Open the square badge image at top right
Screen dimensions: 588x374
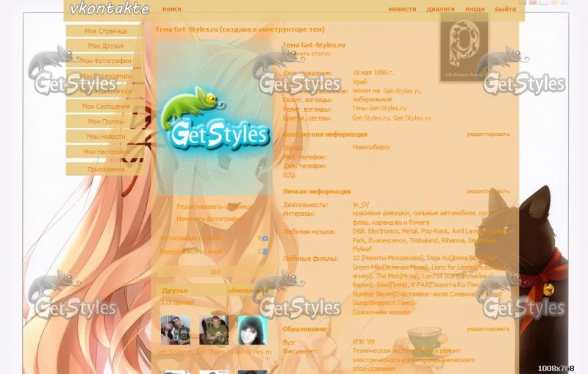click(465, 48)
